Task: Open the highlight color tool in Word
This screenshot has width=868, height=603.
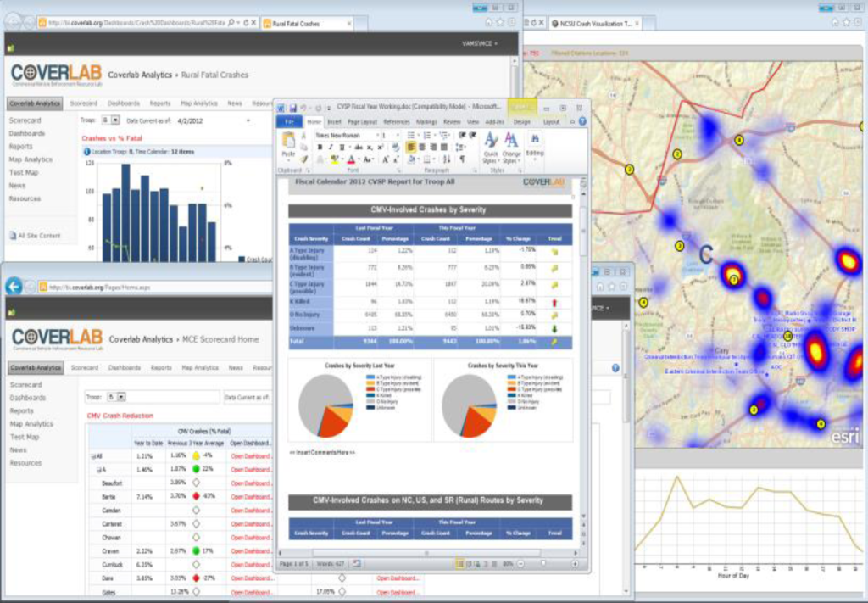Action: pos(335,158)
